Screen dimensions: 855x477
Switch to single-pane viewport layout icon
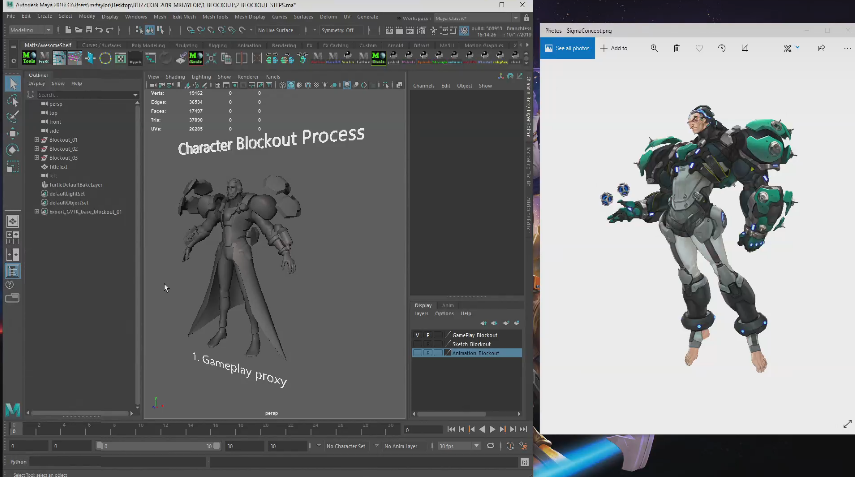[x=13, y=221]
